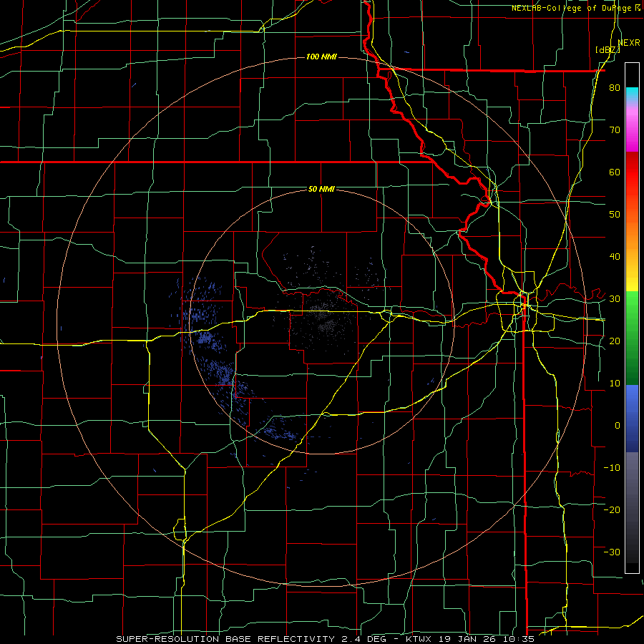This screenshot has height=644, width=644.
Task: Click the blue band of the reflectivity color bar
Action: click(632, 418)
